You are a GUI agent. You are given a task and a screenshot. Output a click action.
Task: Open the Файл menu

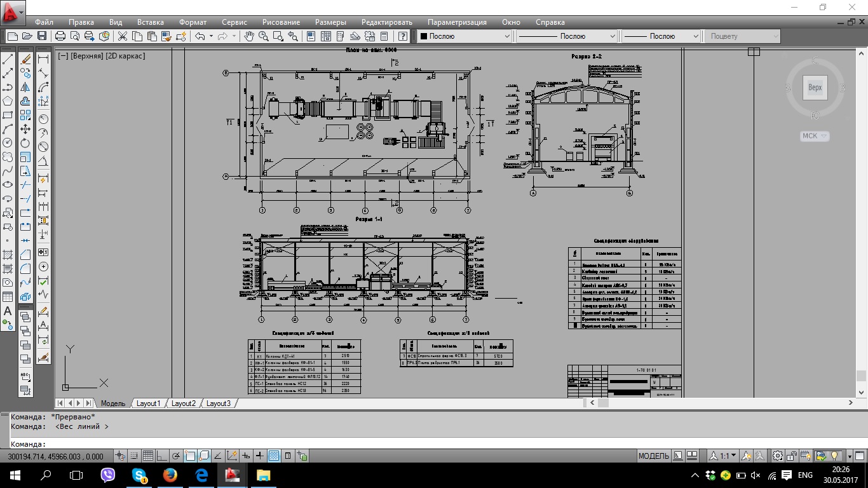(x=44, y=22)
